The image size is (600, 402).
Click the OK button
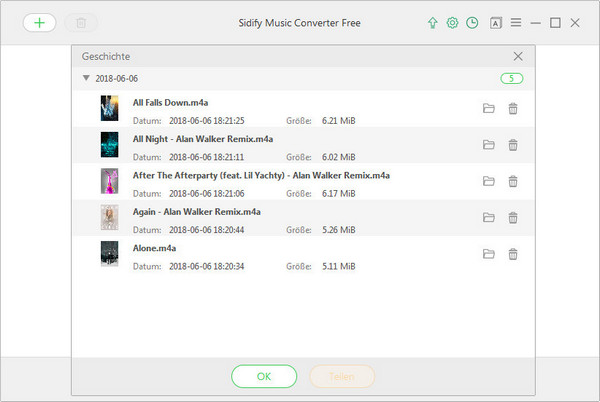[x=264, y=376]
